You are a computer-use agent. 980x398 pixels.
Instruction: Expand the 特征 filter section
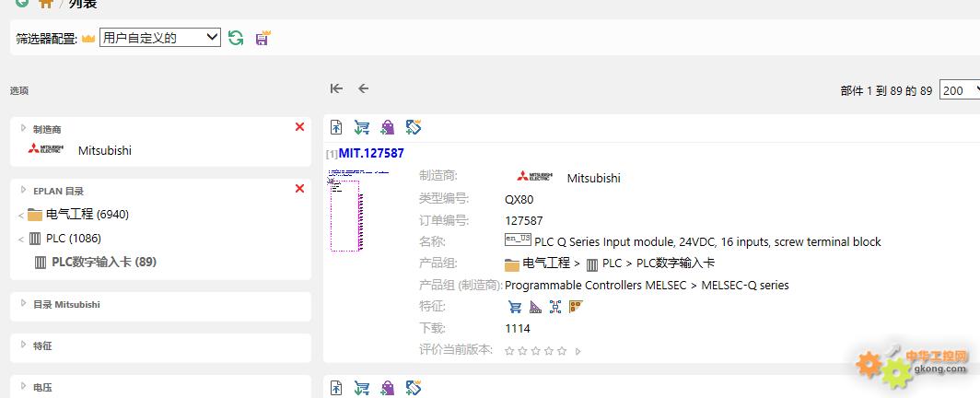click(x=24, y=345)
